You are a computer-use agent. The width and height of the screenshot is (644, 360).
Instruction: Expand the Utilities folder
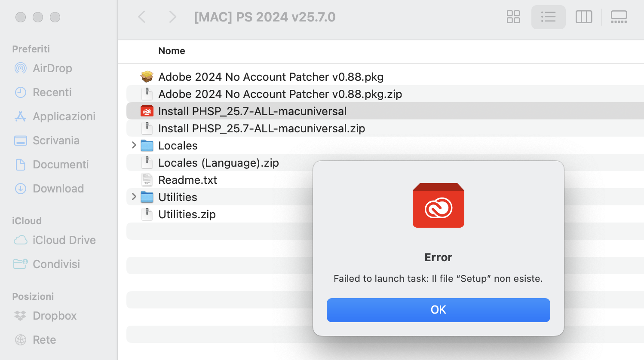[134, 197]
